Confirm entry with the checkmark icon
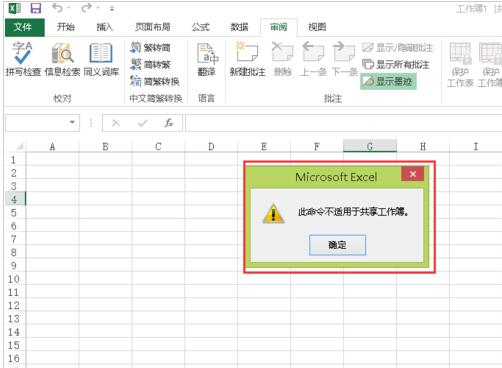This screenshot has height=368, width=502. click(x=143, y=123)
